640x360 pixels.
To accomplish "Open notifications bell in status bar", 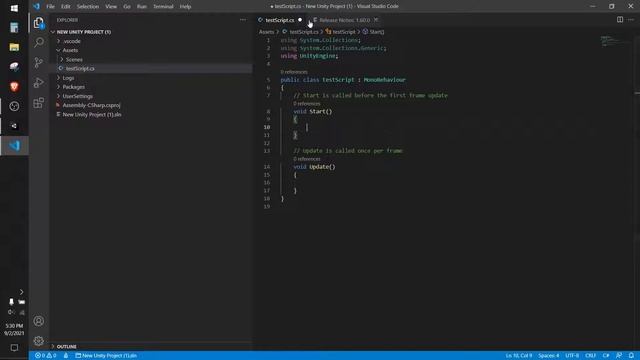I will (x=631, y=356).
